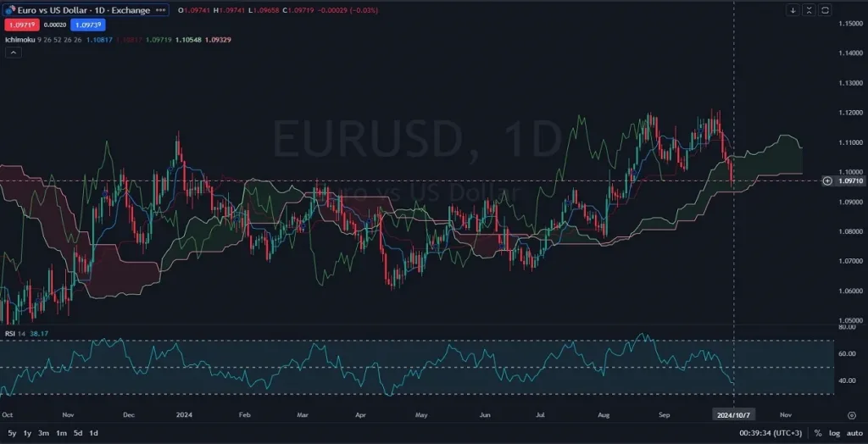Screen dimensions: 868x444
Task: Toggle auto scale mode
Action: click(854, 433)
